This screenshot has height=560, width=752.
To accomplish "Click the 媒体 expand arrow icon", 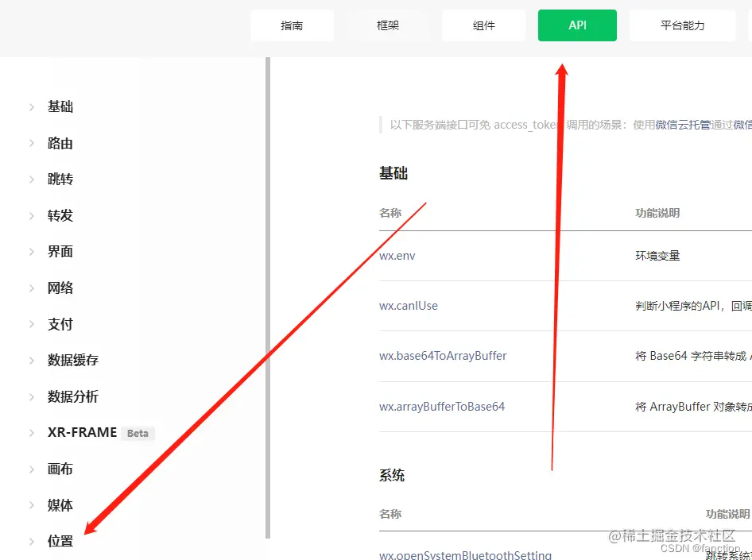I will click(x=30, y=505).
